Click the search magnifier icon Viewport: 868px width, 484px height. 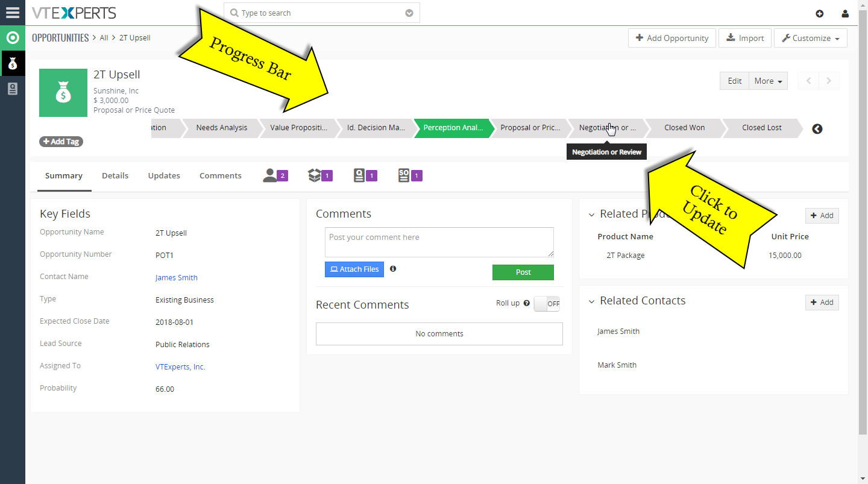pos(234,13)
